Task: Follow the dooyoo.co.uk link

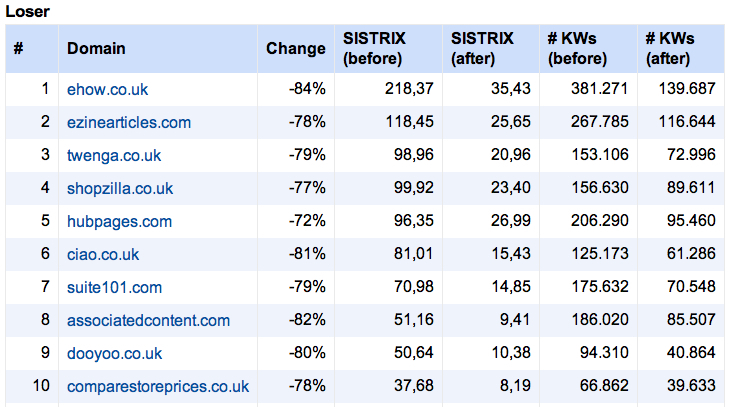Action: (x=114, y=354)
